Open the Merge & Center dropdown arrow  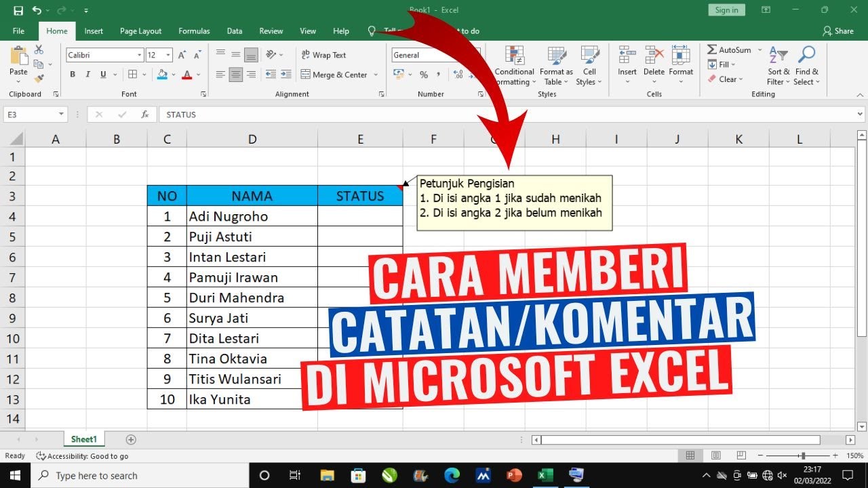click(376, 75)
